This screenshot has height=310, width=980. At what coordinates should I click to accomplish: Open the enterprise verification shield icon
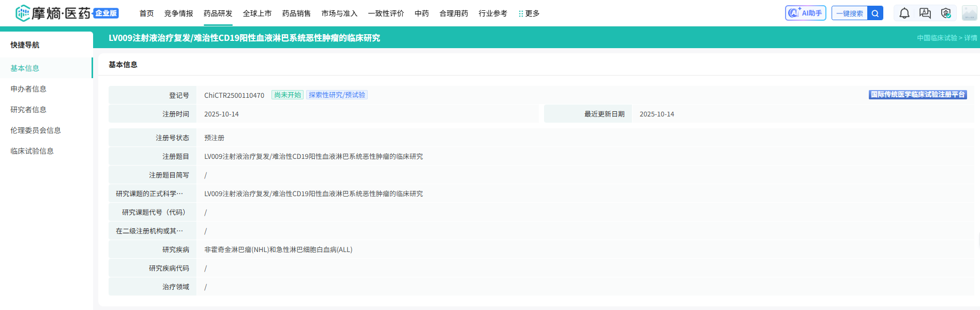pos(946,13)
